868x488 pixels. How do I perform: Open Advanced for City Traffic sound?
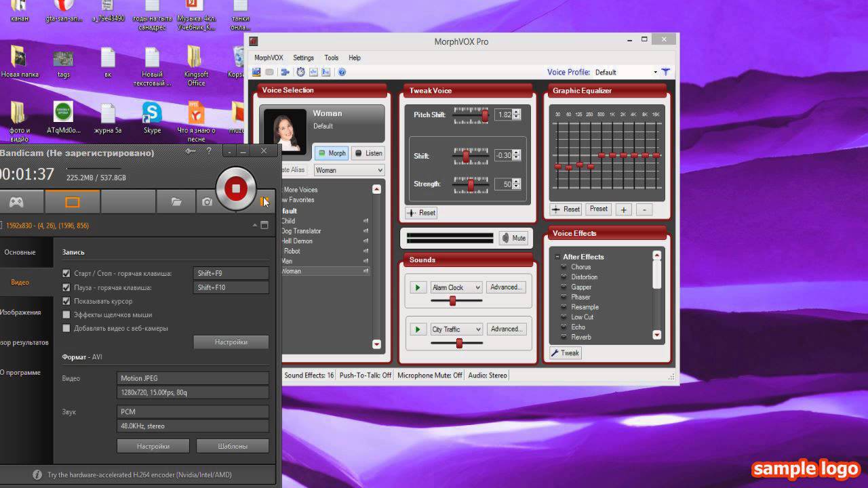click(x=506, y=329)
